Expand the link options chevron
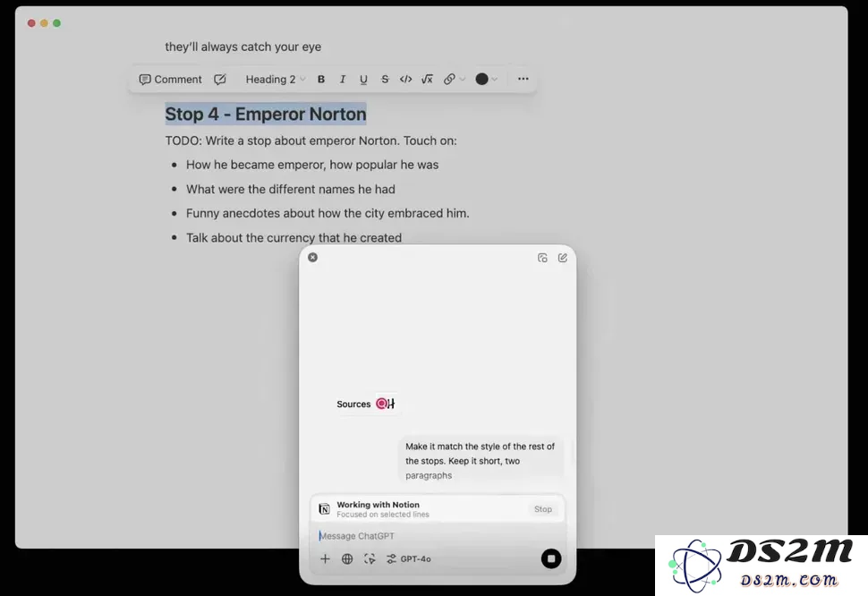 click(x=463, y=79)
